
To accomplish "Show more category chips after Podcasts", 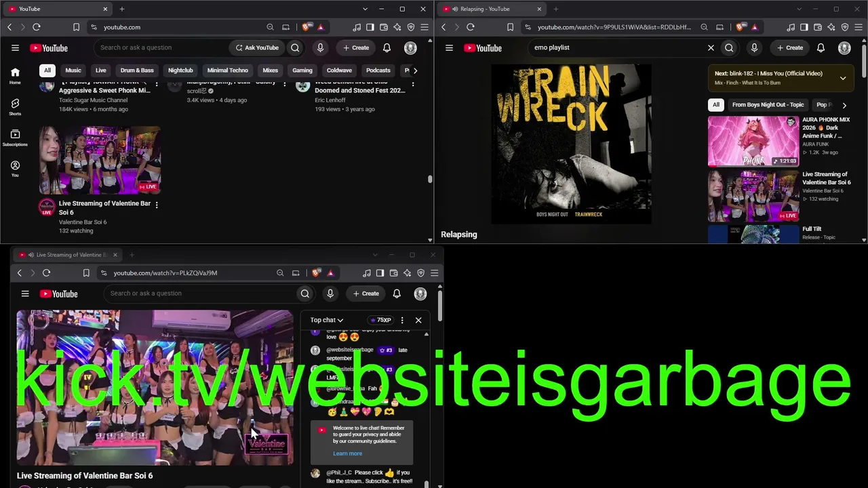I will 415,70.
